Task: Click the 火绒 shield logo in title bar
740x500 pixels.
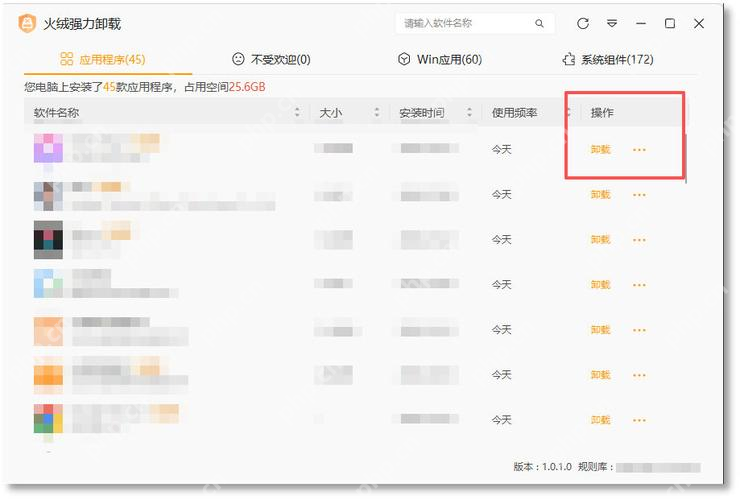Action: [27, 23]
